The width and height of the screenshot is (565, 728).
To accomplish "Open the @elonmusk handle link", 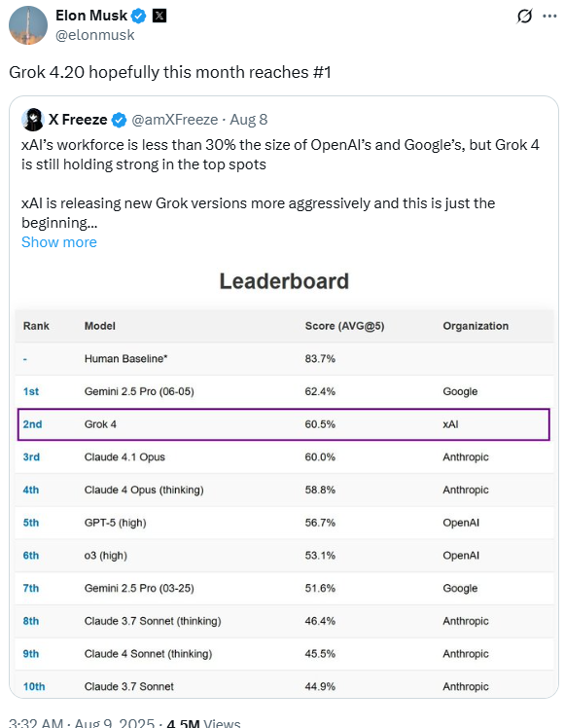I will (95, 35).
